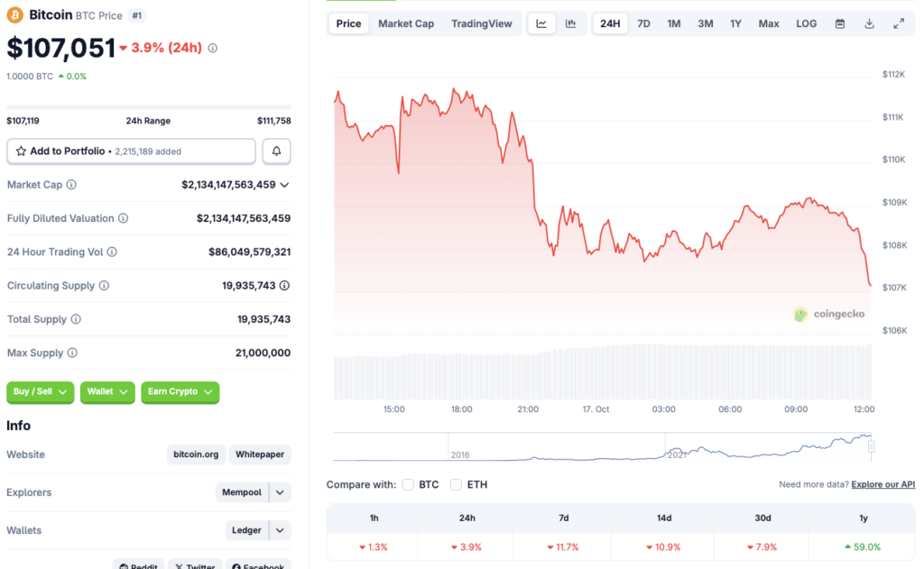Switch to candlestick chart icon
Image resolution: width=924 pixels, height=569 pixels.
click(570, 23)
